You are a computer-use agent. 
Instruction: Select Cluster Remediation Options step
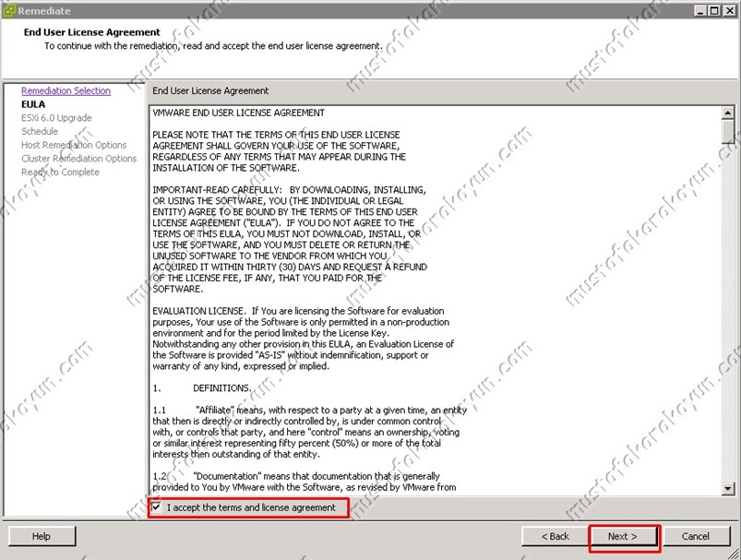click(x=79, y=159)
